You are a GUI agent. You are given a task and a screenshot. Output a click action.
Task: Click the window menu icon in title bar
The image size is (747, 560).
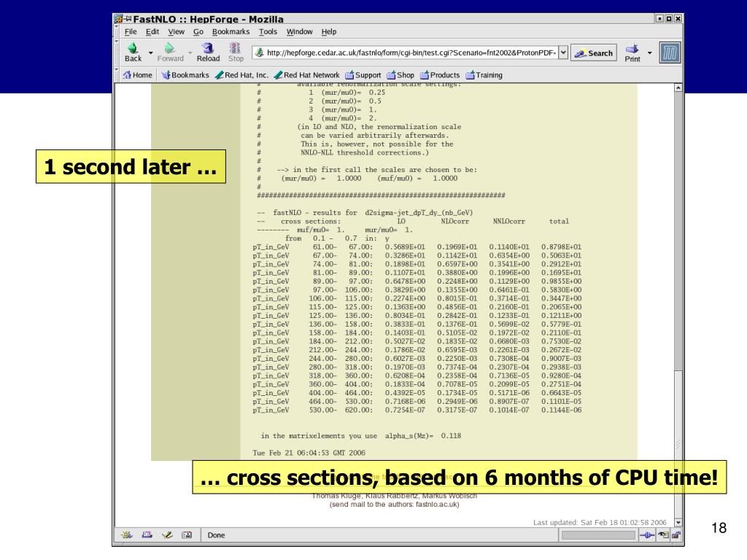119,19
